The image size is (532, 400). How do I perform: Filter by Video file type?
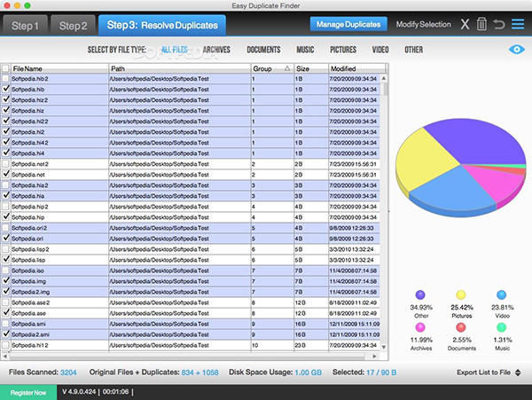coord(380,50)
